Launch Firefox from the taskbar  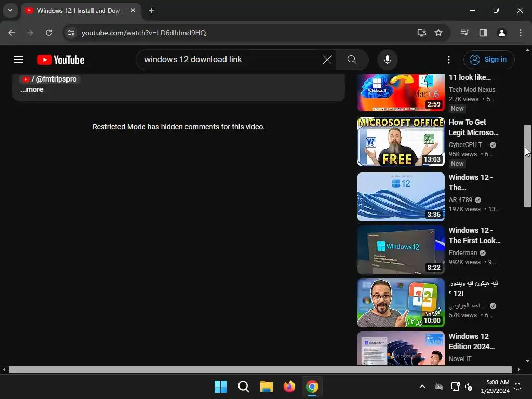coord(289,387)
